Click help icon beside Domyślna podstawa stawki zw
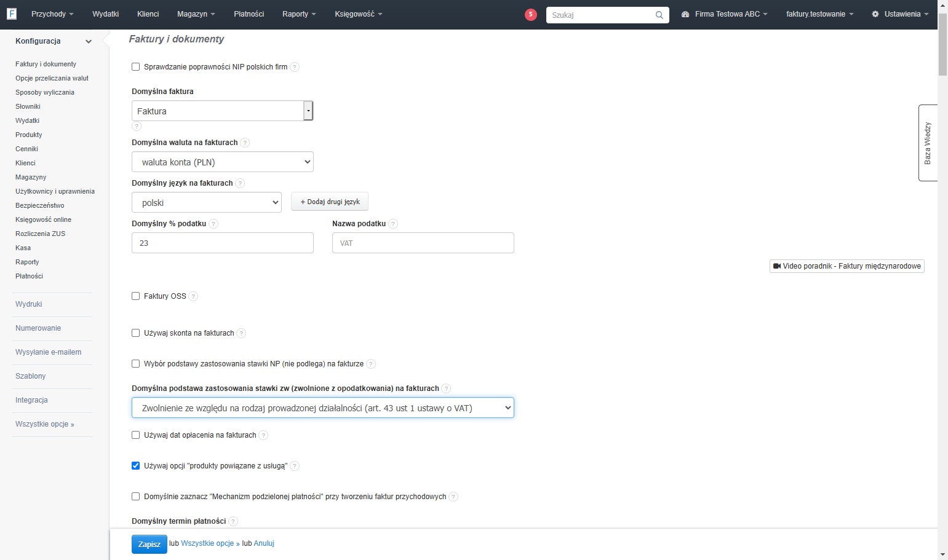Screen dimensions: 948x560 point(446,388)
